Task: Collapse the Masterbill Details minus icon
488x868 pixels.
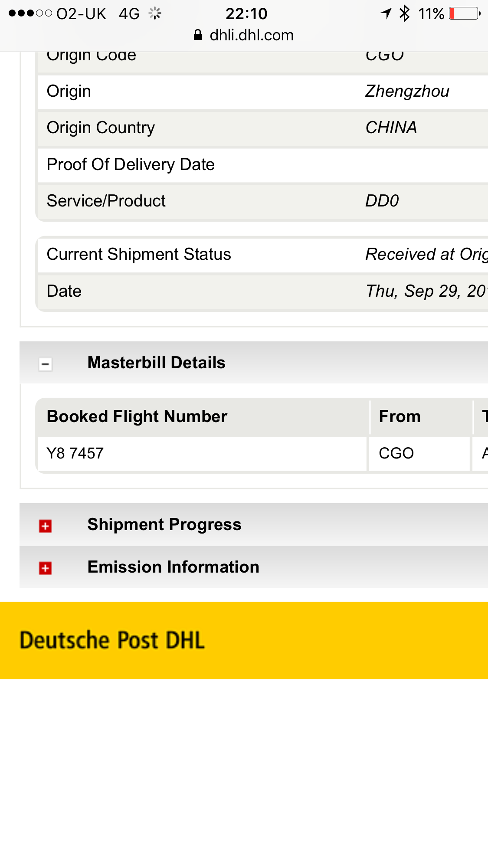Action: click(x=45, y=364)
